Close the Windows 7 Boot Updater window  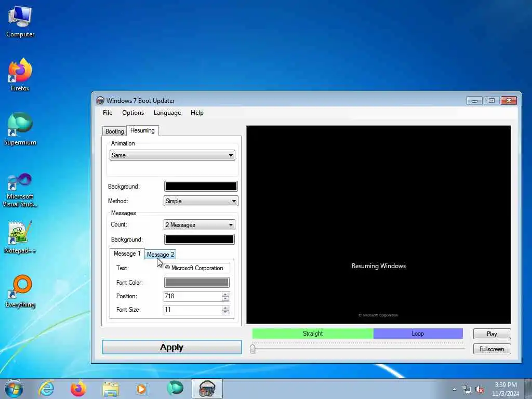[509, 100]
